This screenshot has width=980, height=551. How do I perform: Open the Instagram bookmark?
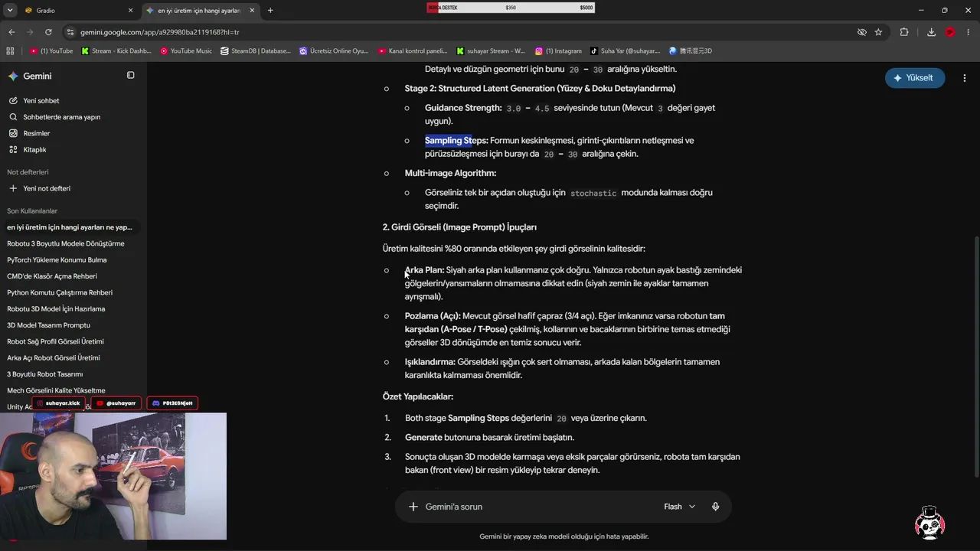coord(558,51)
